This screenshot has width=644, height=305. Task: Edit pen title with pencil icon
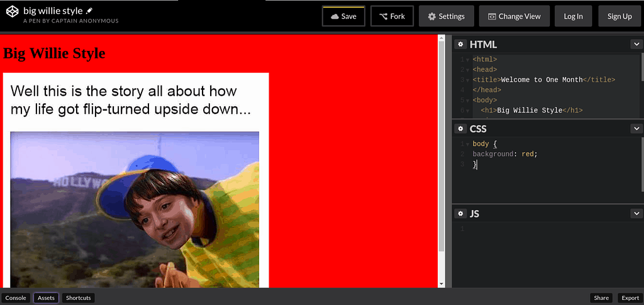pyautogui.click(x=89, y=11)
